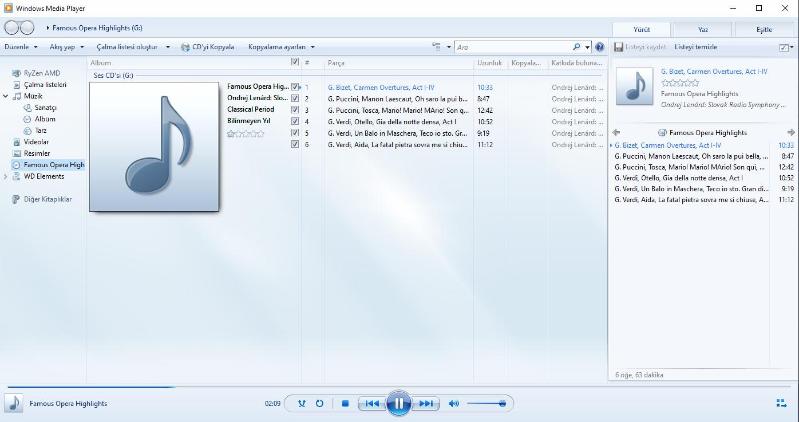Screen dimensions: 799x422
Task: Click the playback seek bar
Action: tap(399, 387)
